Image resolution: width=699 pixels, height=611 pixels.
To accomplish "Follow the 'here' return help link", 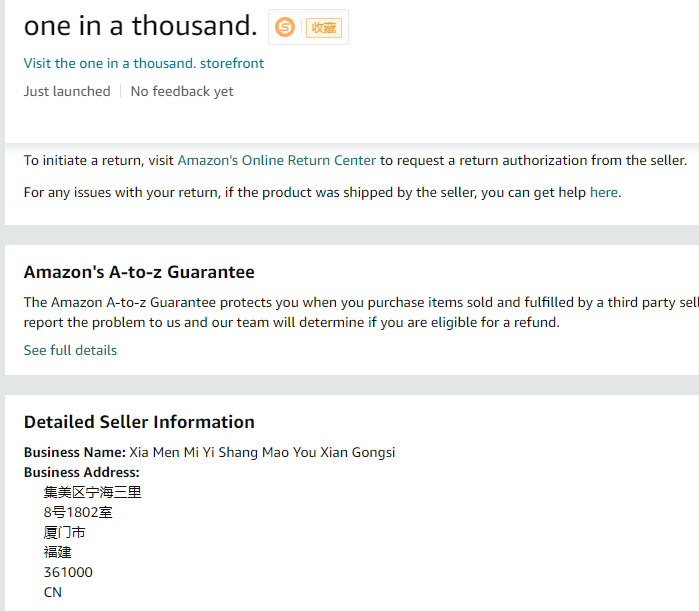I will point(604,192).
